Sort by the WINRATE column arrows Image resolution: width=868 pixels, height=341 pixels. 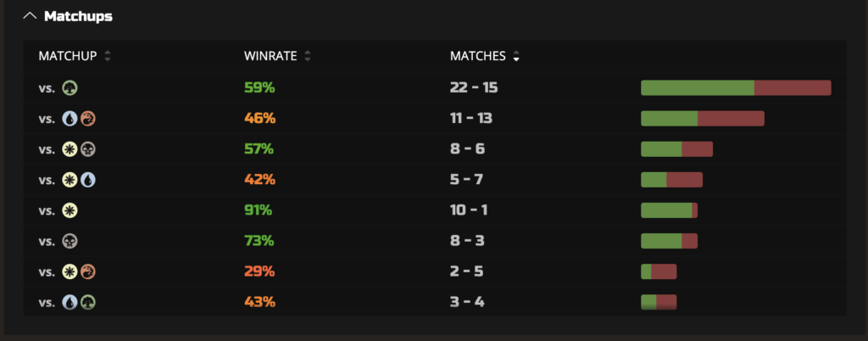click(307, 57)
